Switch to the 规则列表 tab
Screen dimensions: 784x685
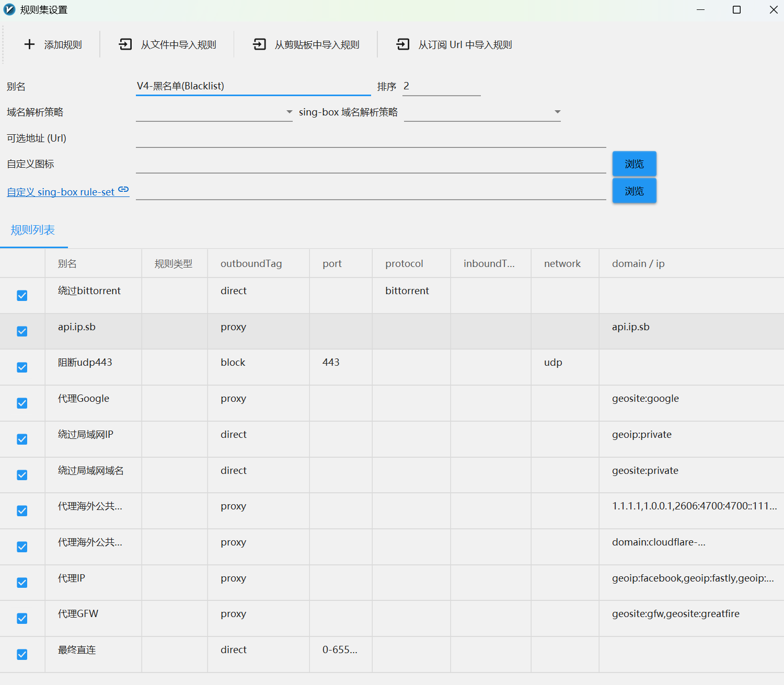pyautogui.click(x=33, y=230)
